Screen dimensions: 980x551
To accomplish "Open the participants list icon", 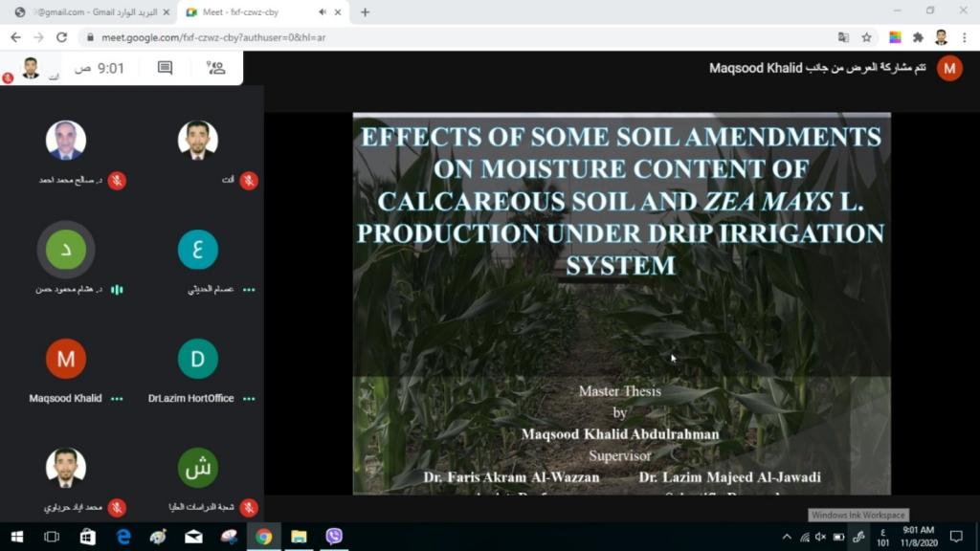I will tap(215, 68).
